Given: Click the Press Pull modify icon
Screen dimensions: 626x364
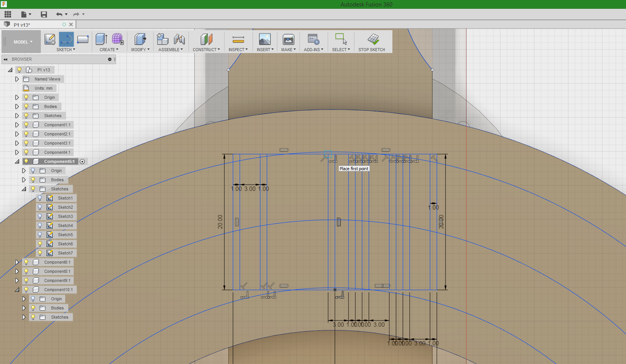Looking at the screenshot, I should (x=140, y=39).
